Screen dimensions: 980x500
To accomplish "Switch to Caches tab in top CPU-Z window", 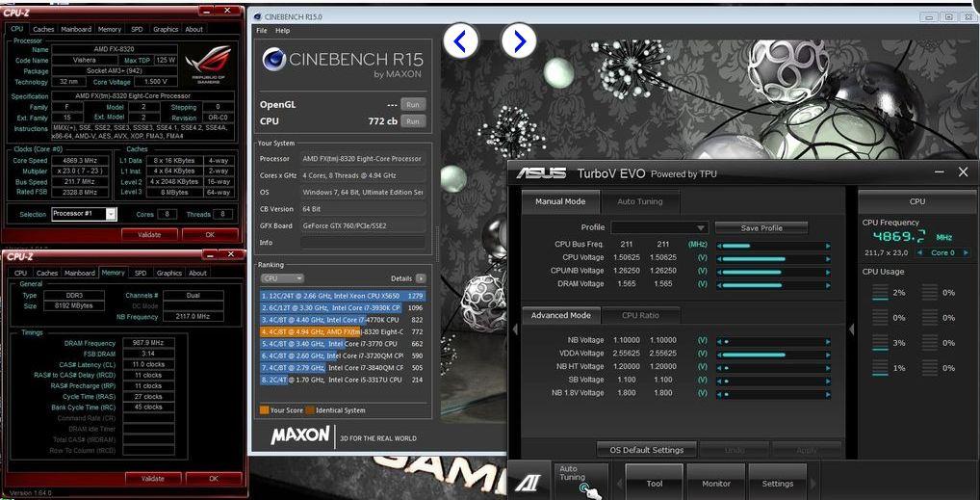I will 43,29.
